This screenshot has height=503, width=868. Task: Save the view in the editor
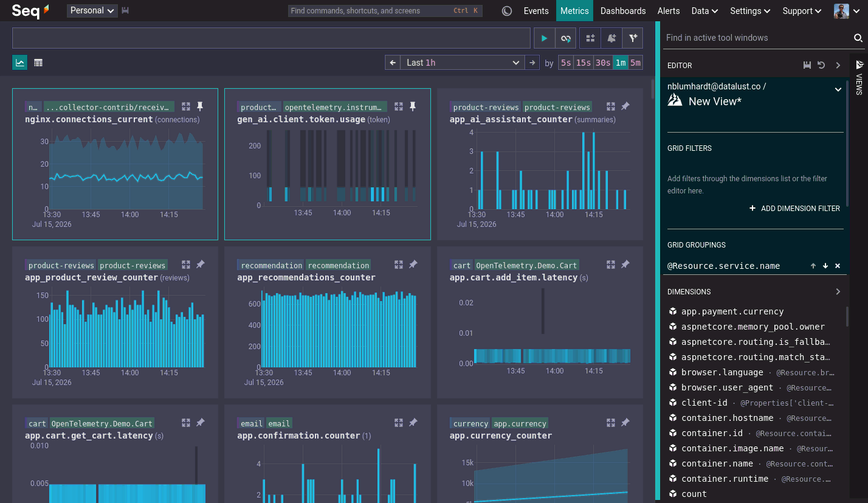[807, 65]
